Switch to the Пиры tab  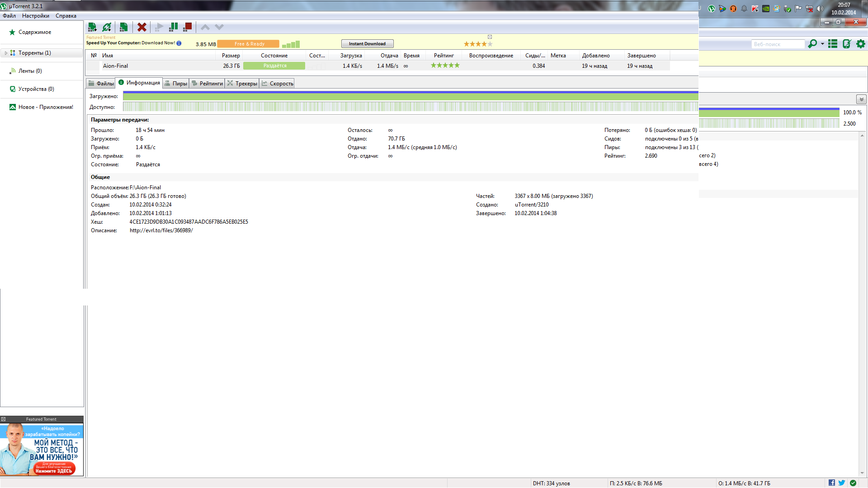[176, 84]
